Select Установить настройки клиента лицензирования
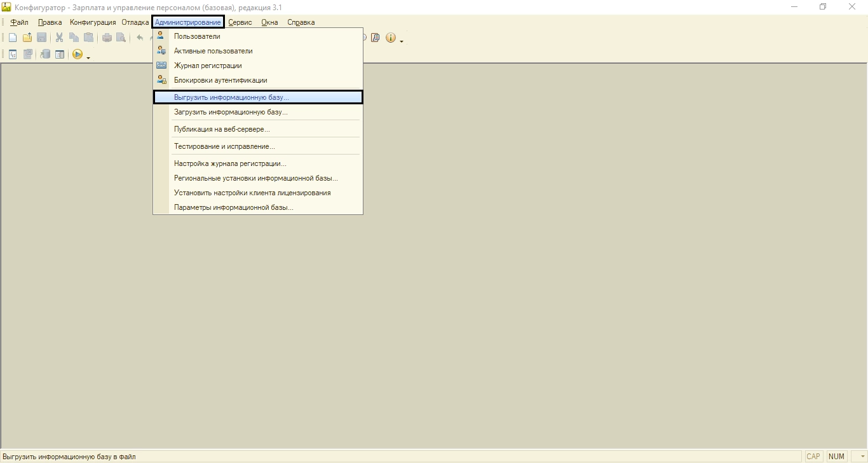Image resolution: width=868 pixels, height=463 pixels. click(258, 193)
